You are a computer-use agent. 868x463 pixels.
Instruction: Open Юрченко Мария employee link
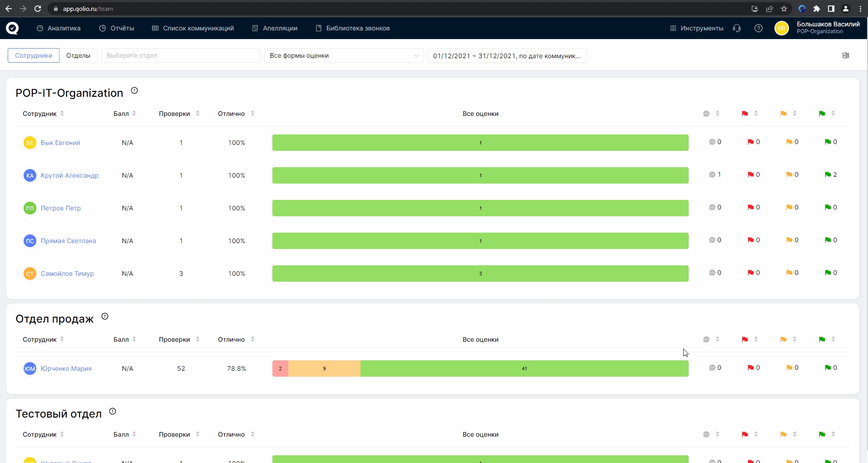click(x=66, y=368)
